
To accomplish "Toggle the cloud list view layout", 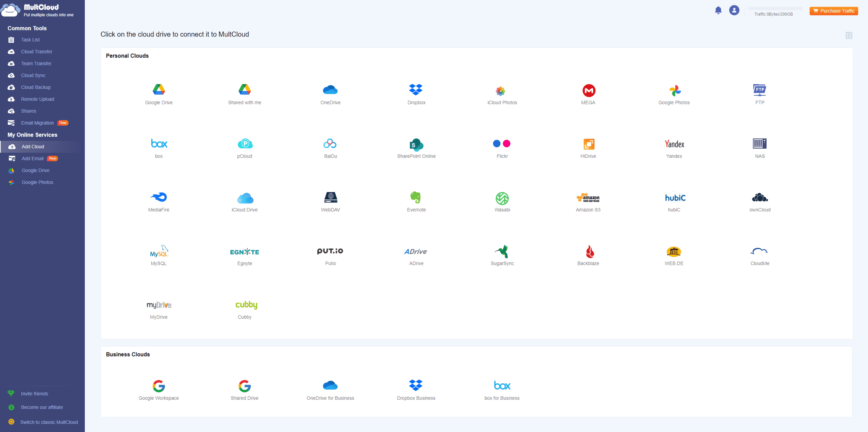I will (849, 35).
